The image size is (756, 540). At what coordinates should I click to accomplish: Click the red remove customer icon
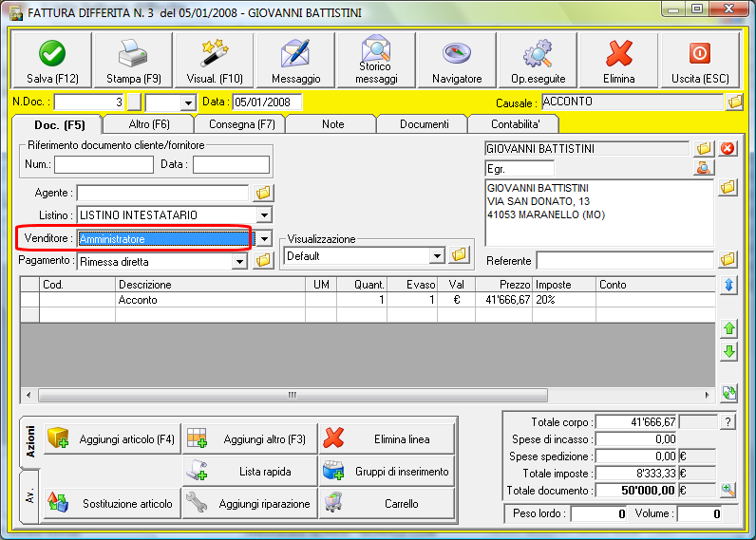click(728, 148)
